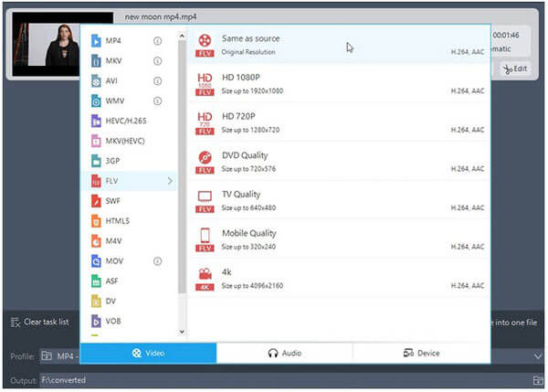This screenshot has width=548, height=392.
Task: Switch to the Device tab
Action: click(x=421, y=354)
